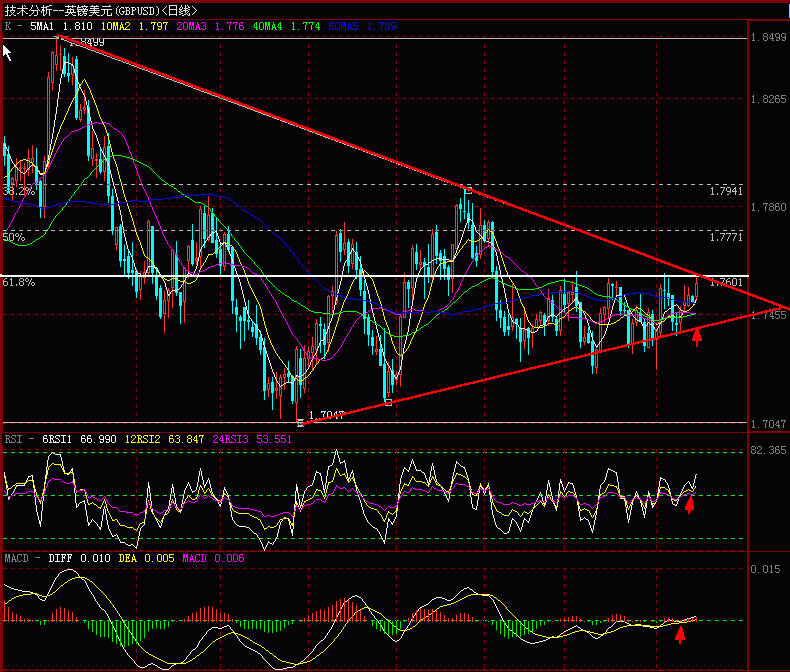Select the 20MA3 moving average label
Image resolution: width=790 pixels, height=672 pixels.
coord(191,26)
